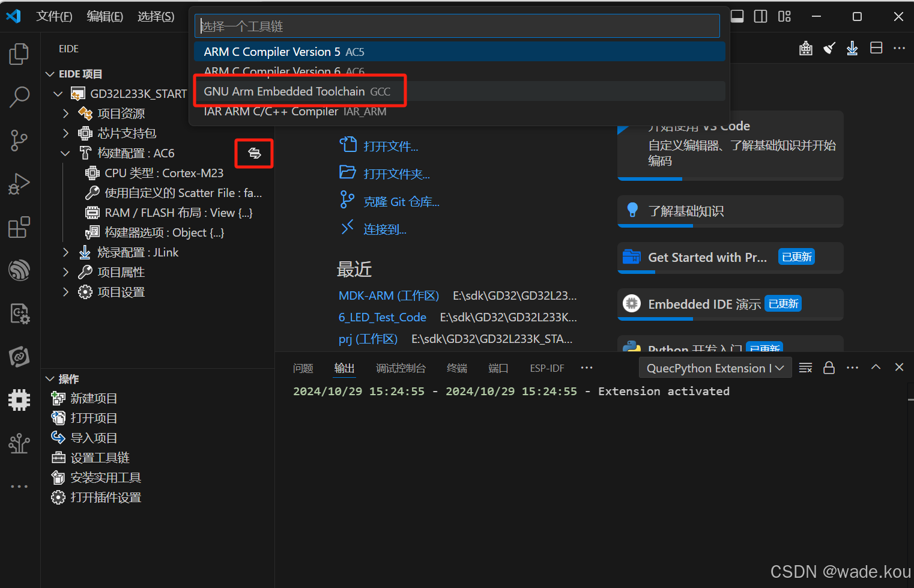This screenshot has height=588, width=914.
Task: Switch to the 问题 panel tab
Action: coord(303,368)
